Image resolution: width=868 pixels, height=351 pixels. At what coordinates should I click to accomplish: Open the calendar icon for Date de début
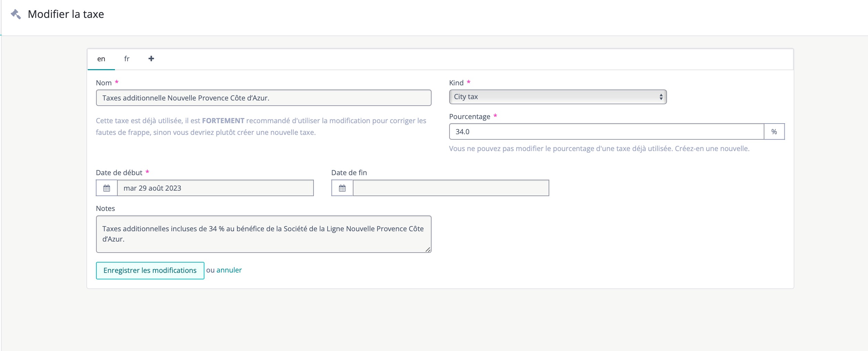pos(107,188)
